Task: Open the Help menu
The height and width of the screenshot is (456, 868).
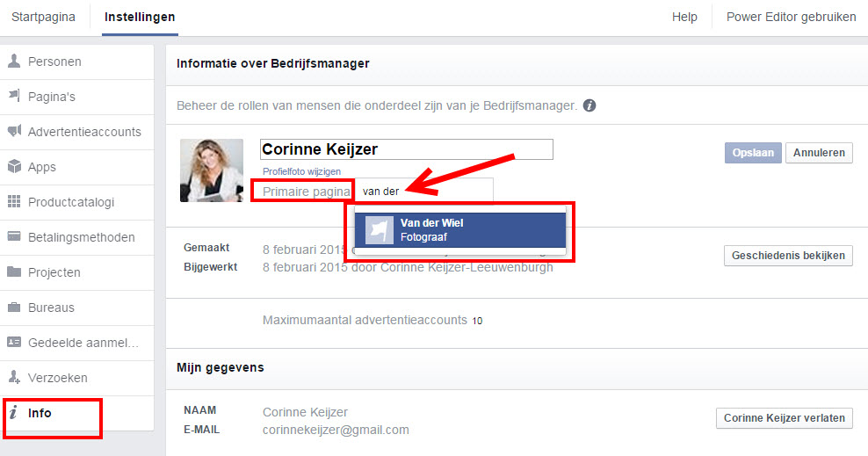Action: (684, 17)
